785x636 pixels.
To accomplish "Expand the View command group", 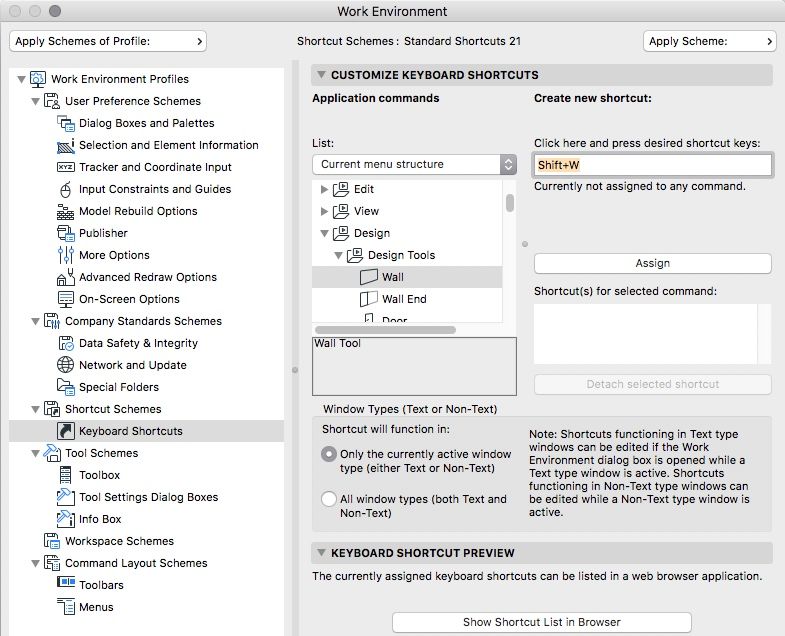I will coord(324,211).
